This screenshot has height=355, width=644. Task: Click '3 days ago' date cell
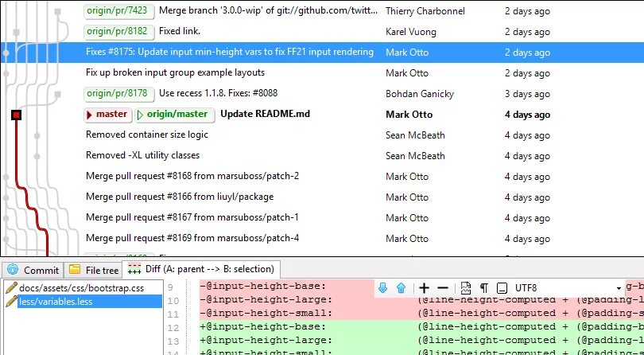[527, 94]
